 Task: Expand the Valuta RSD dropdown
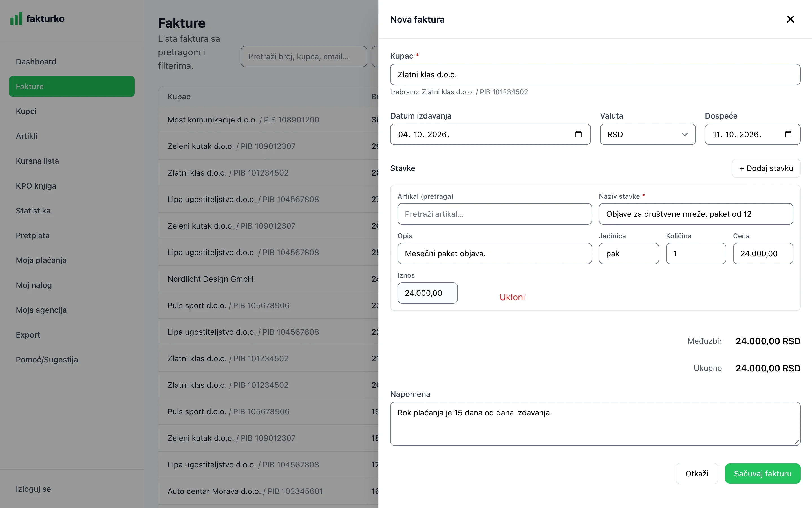click(x=648, y=134)
